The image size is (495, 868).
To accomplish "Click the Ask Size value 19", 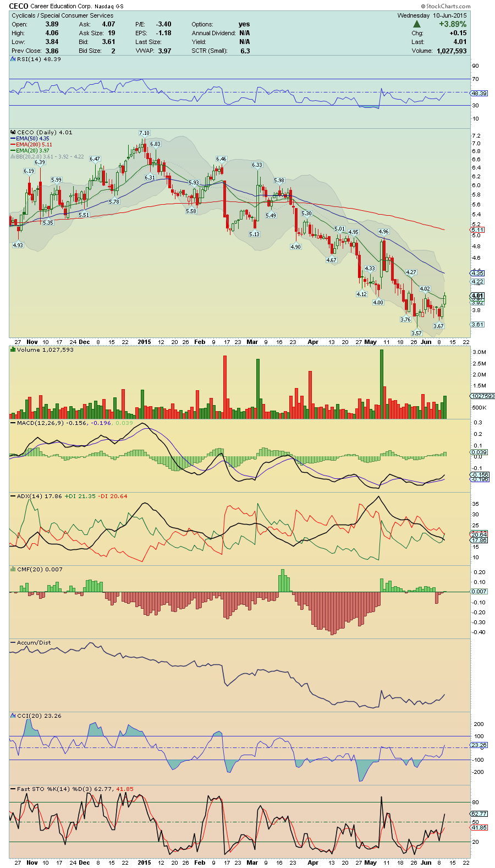I will pos(112,33).
